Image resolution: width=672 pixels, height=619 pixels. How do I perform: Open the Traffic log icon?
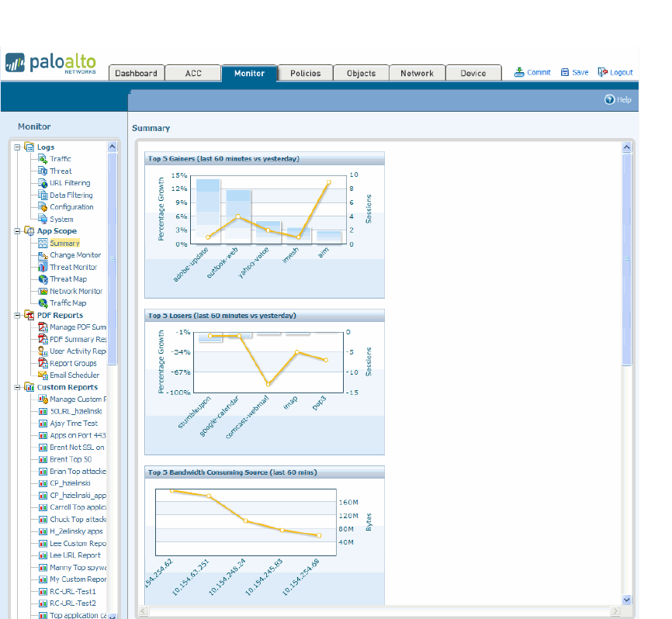coord(43,159)
